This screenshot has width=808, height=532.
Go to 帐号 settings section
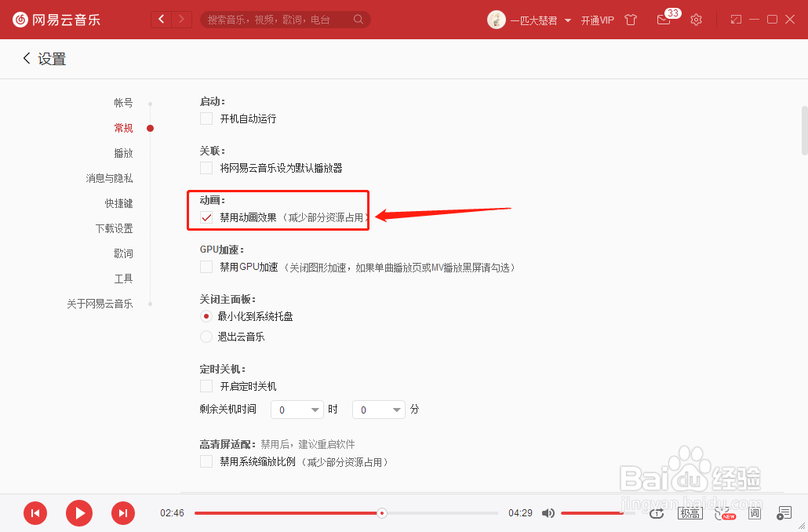tap(124, 103)
